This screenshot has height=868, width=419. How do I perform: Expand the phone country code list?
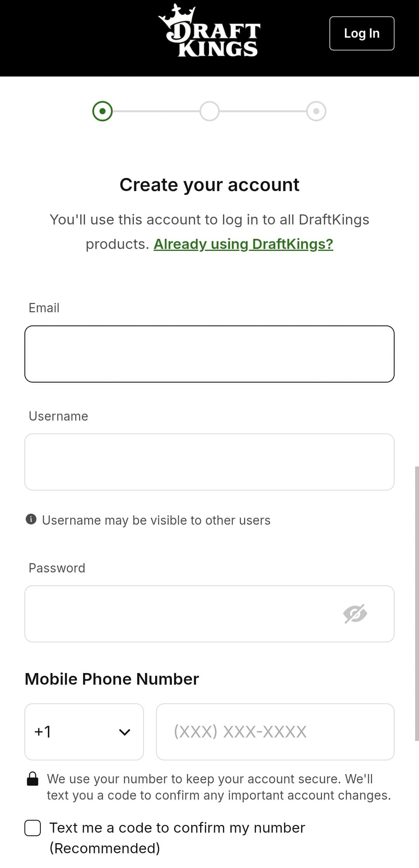[83, 732]
